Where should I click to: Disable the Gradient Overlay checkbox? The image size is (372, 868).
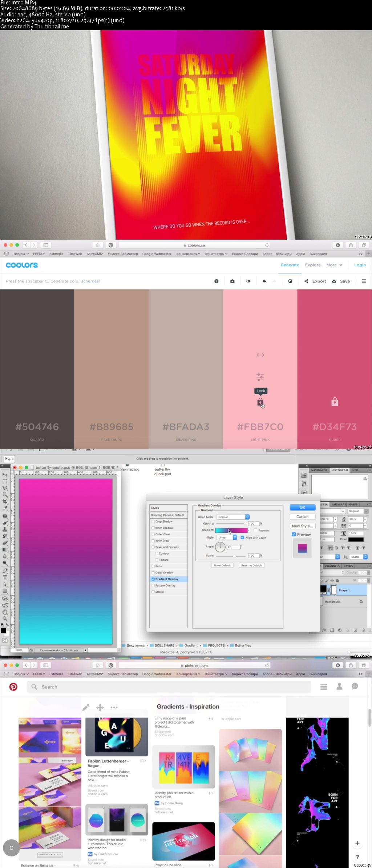153,579
